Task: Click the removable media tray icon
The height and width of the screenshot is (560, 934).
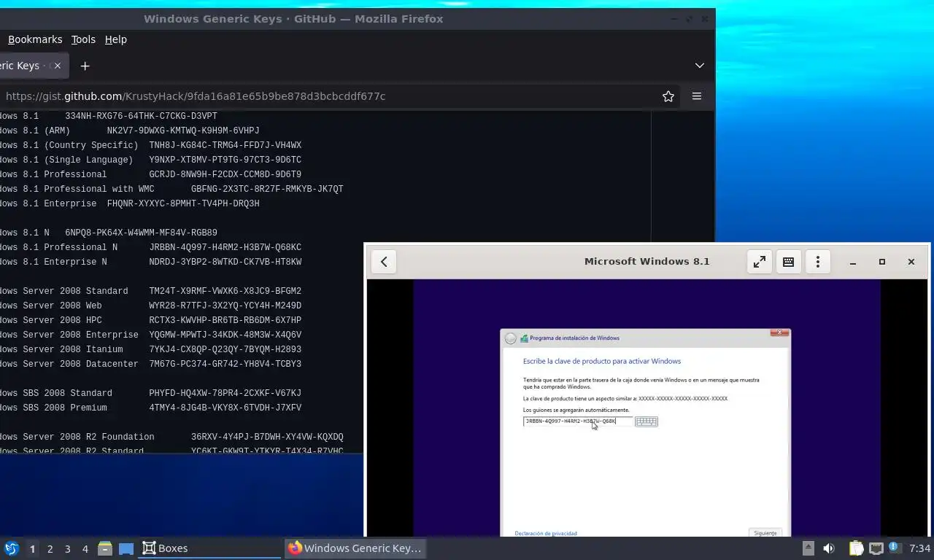Action: point(808,548)
